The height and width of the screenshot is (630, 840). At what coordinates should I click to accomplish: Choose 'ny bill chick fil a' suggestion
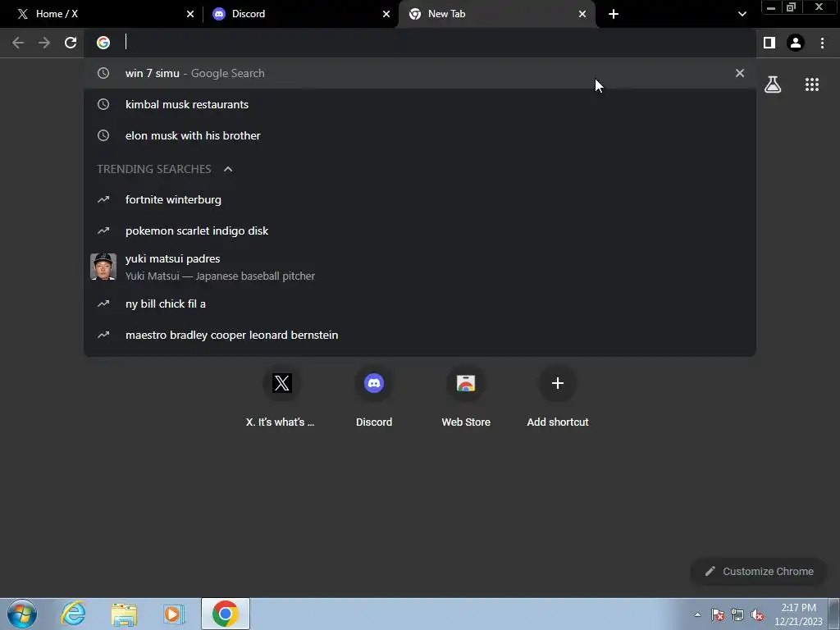pos(420,304)
